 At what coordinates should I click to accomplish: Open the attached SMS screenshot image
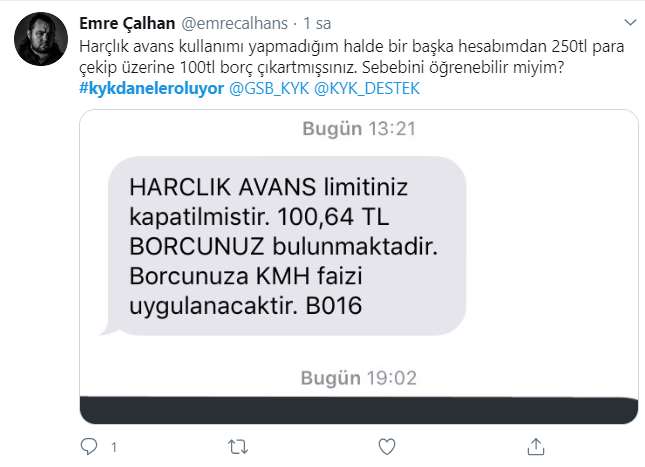point(359,267)
